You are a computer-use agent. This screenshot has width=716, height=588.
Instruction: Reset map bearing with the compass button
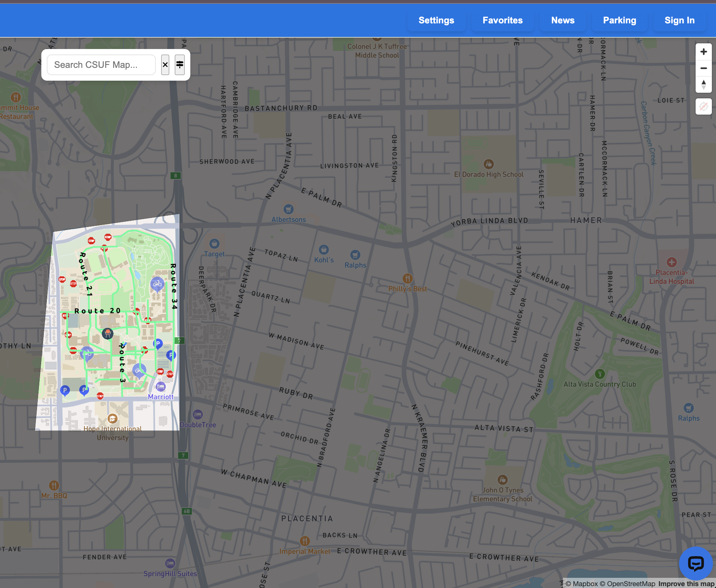[x=703, y=85]
